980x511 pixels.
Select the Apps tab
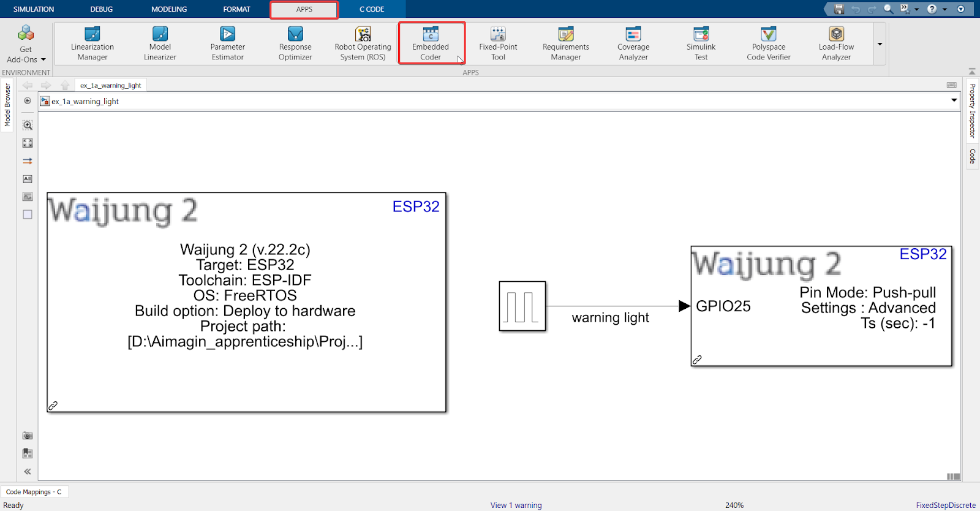(304, 9)
